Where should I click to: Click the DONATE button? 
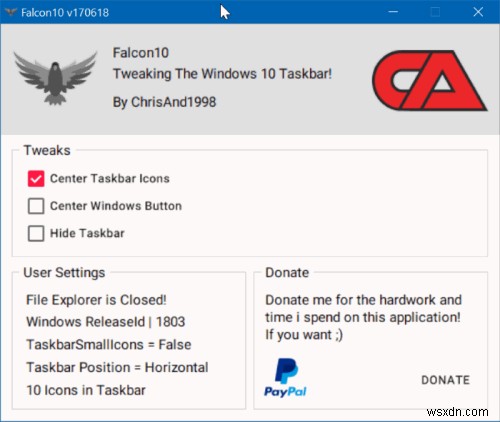[x=445, y=380]
